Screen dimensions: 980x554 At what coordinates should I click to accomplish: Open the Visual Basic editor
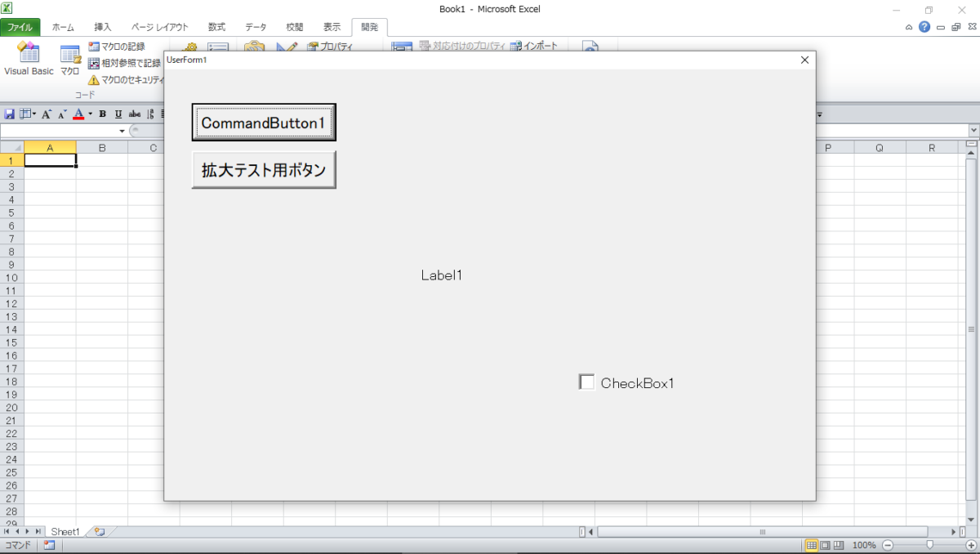[29, 58]
